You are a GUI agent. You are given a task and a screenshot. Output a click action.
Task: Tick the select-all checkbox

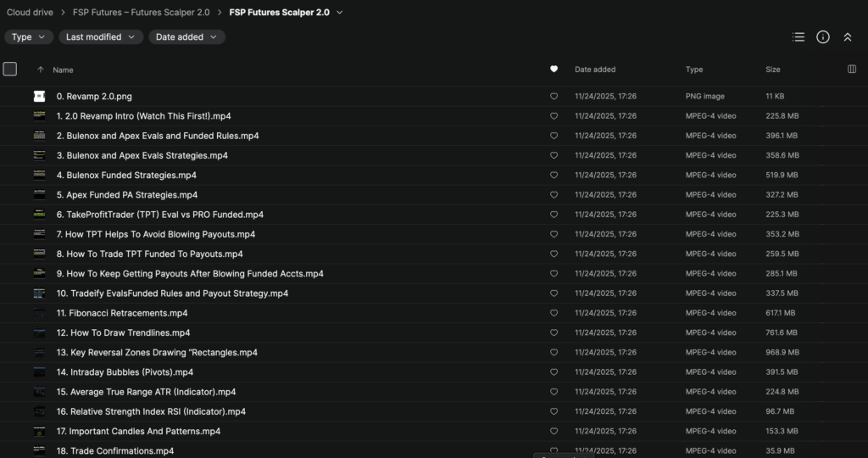coord(10,70)
